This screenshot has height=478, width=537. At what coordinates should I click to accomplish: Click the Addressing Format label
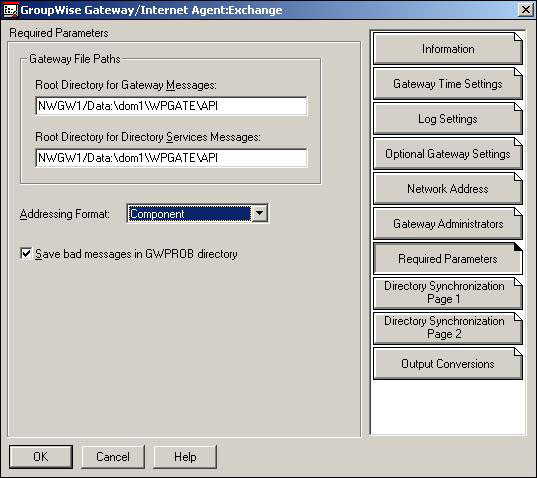(65, 214)
